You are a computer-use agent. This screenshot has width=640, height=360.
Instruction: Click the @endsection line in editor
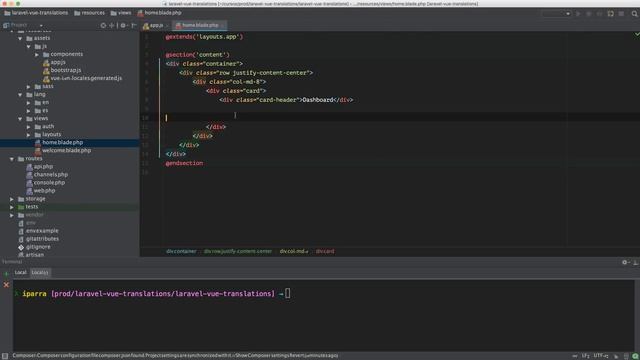click(x=184, y=163)
